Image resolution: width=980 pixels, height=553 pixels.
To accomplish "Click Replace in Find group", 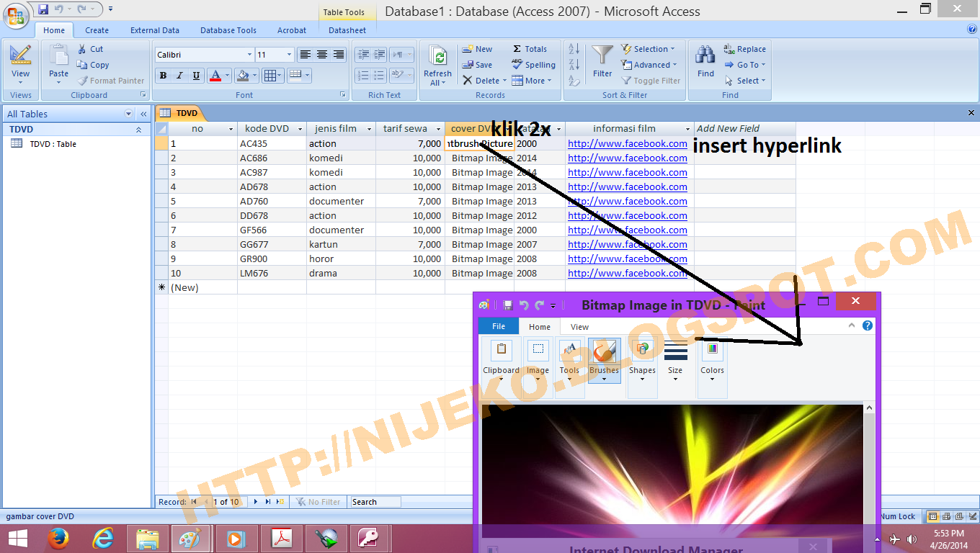I will (745, 49).
